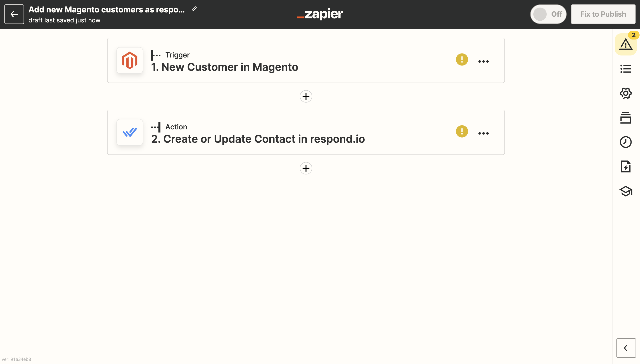Open action step three-dot menu
This screenshot has height=364, width=640.
click(483, 133)
